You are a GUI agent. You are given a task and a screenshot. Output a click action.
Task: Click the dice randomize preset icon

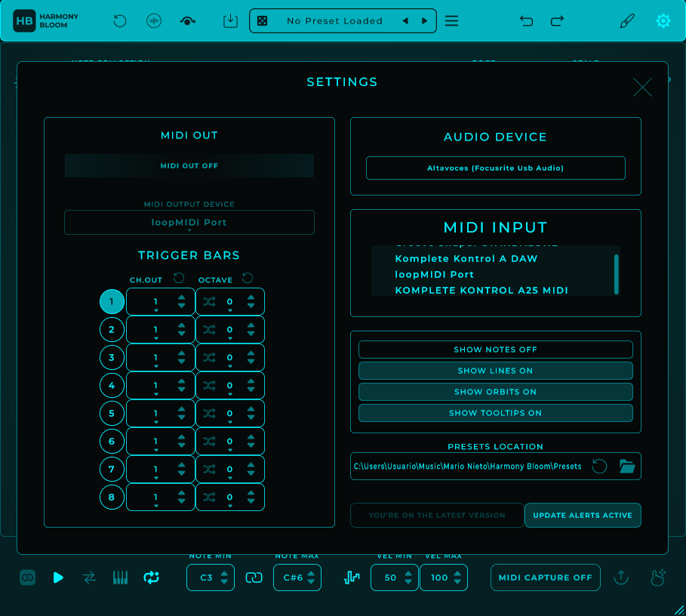[262, 20]
